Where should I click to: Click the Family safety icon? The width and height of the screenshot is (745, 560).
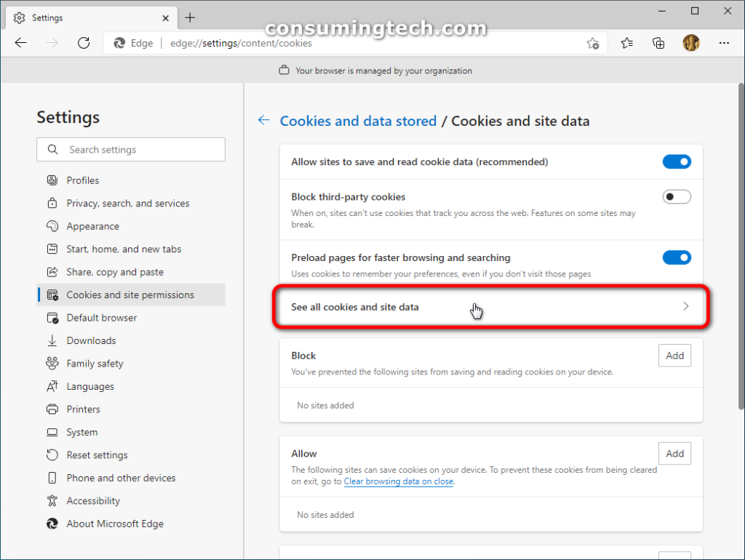tap(52, 364)
